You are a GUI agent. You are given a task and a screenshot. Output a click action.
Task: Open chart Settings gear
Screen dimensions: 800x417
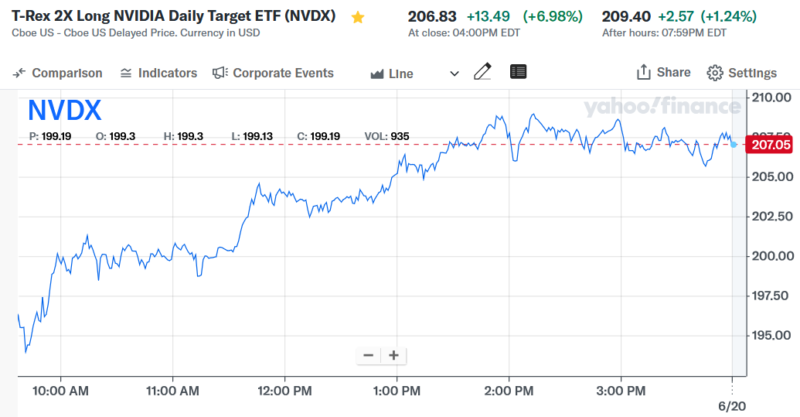point(741,73)
